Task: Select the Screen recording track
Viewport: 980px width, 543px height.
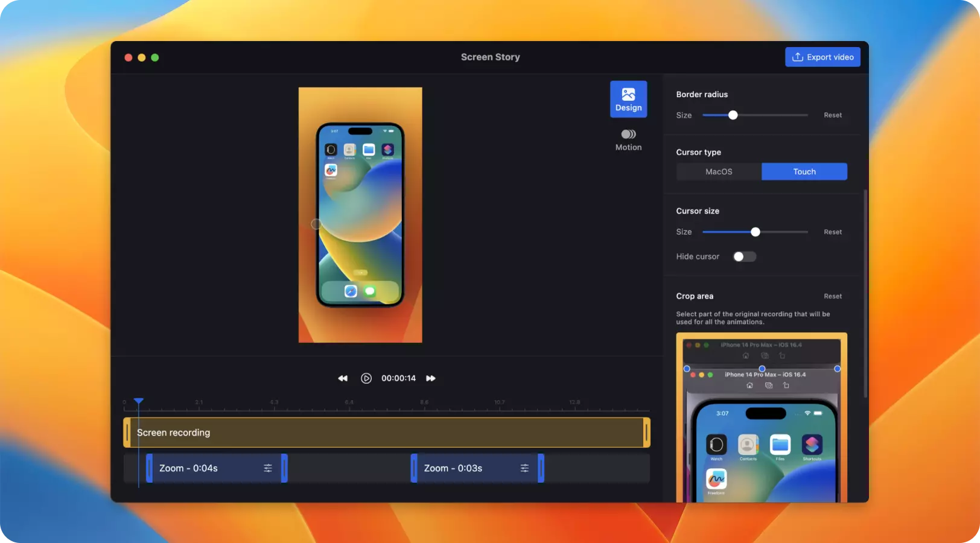Action: 387,433
